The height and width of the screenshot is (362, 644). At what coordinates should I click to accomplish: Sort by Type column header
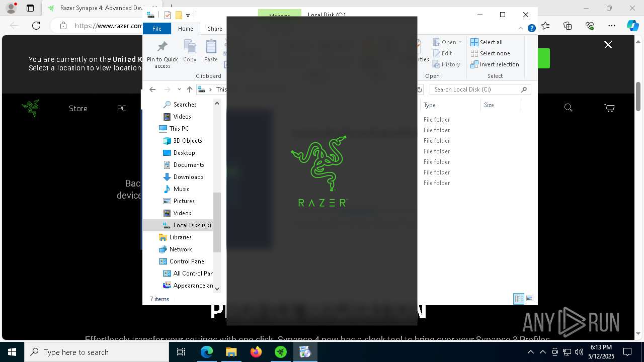tap(450, 105)
